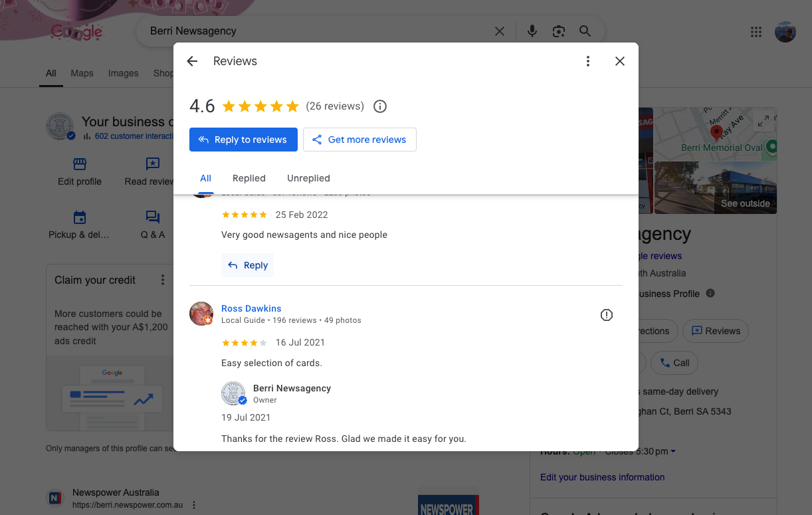Open the Claim your credit options menu
The height and width of the screenshot is (515, 812).
coord(163,280)
